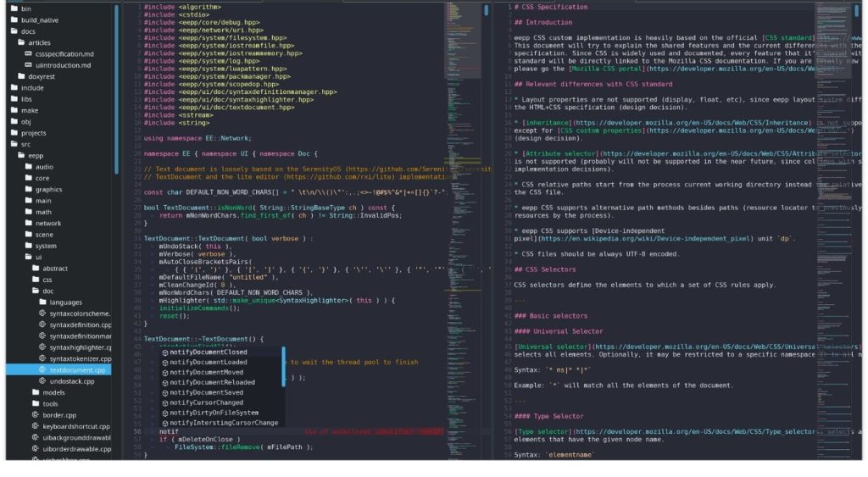The width and height of the screenshot is (868, 477).
Task: Choose notifyInterstingCursorChange from autocomplete popup
Action: (220, 423)
